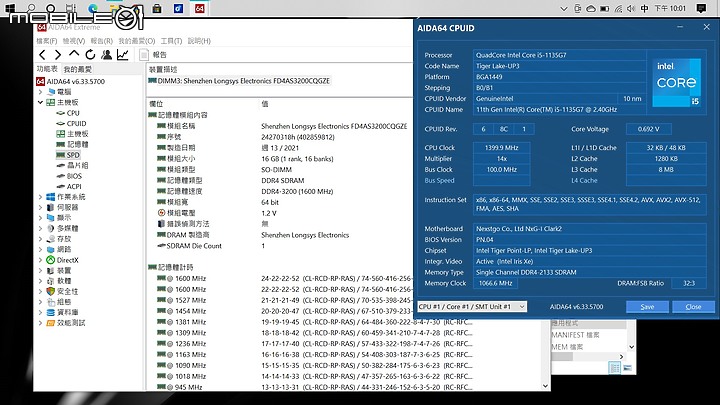This screenshot has height=405, width=720.
Task: Click the 模組電壓 field row
Action: (x=280, y=213)
